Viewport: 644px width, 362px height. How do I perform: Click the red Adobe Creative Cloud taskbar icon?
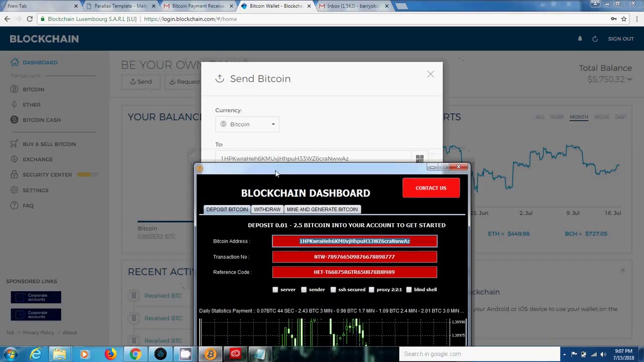click(235, 354)
